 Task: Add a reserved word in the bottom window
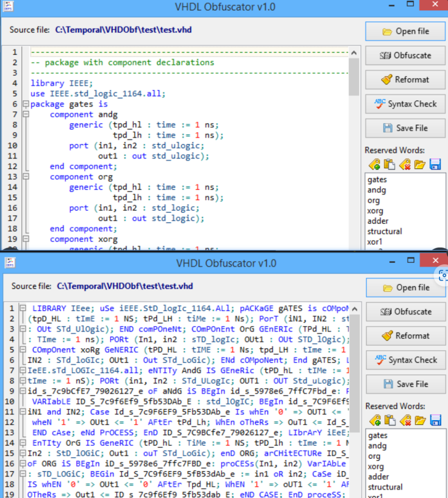pyautogui.click(x=374, y=420)
